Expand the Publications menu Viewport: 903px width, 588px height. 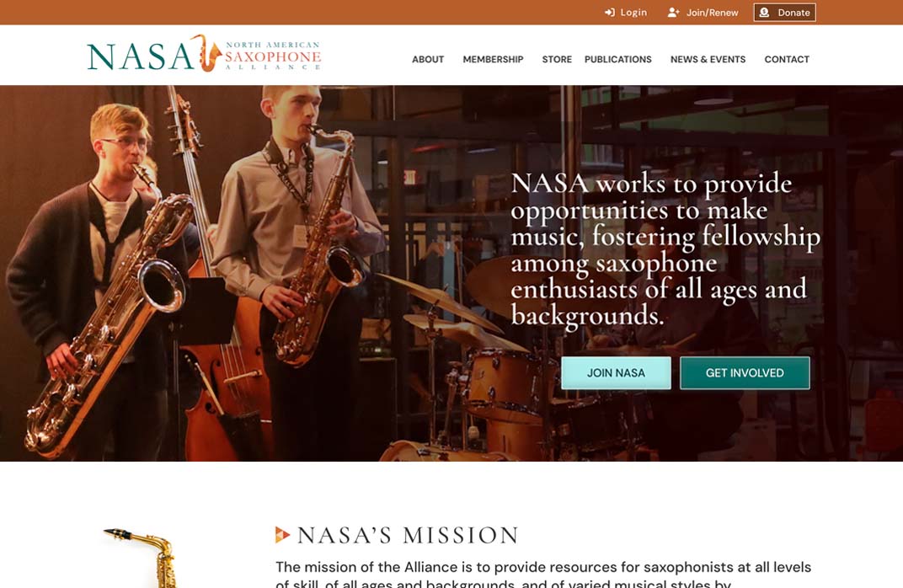pos(618,59)
